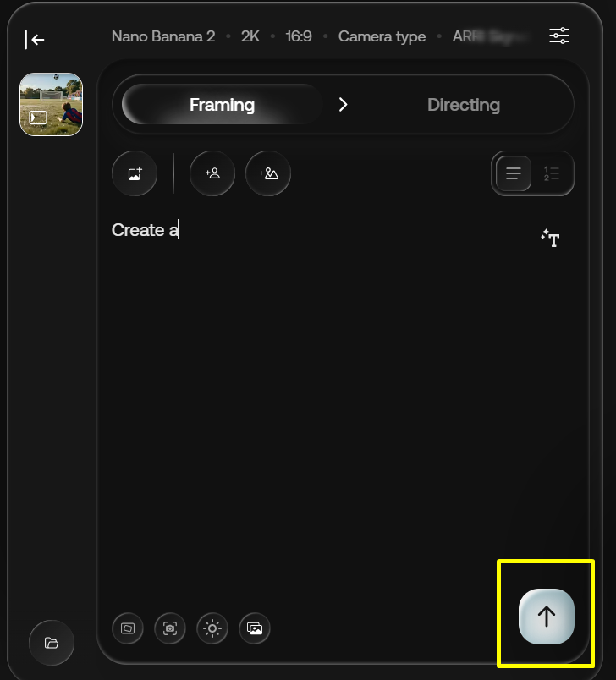The height and width of the screenshot is (680, 616).
Task: Open the Nano Banana 2 model selector
Action: pyautogui.click(x=163, y=36)
